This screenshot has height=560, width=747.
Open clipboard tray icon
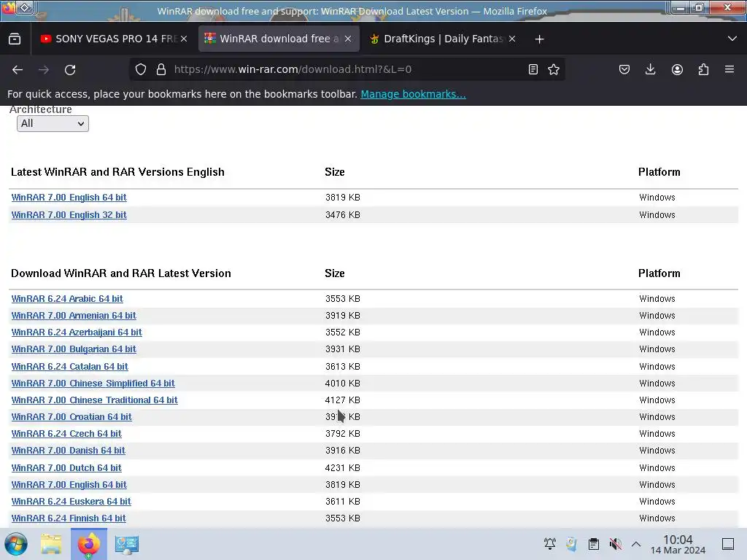pos(594,543)
